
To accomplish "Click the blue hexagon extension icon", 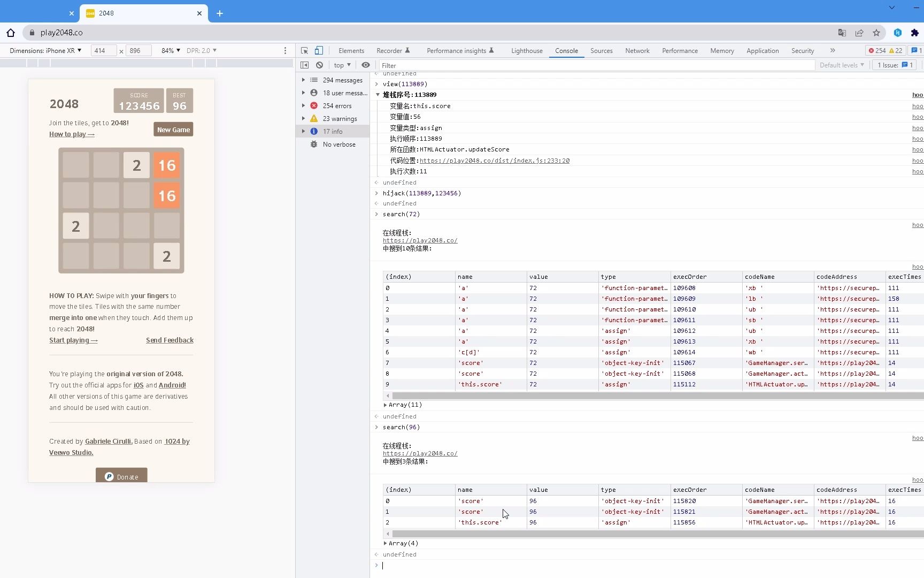I will [898, 33].
